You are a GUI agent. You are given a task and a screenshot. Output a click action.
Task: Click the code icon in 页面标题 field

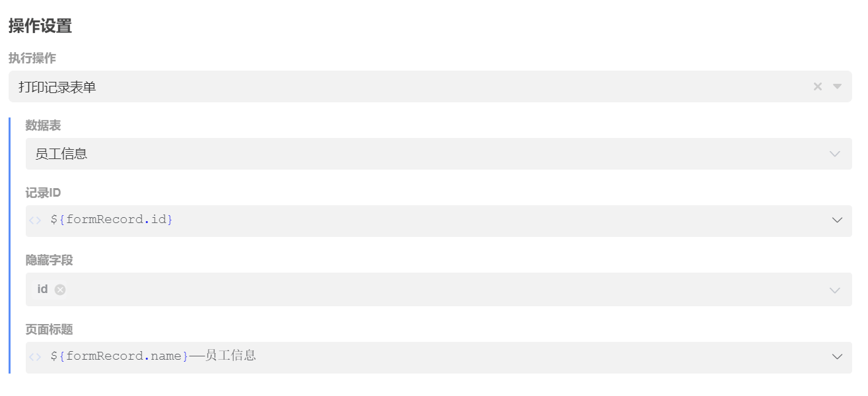35,357
